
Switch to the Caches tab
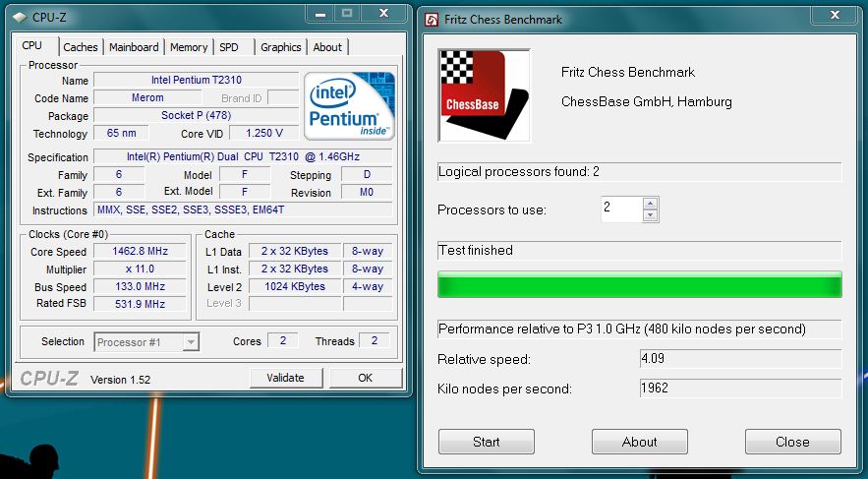81,47
